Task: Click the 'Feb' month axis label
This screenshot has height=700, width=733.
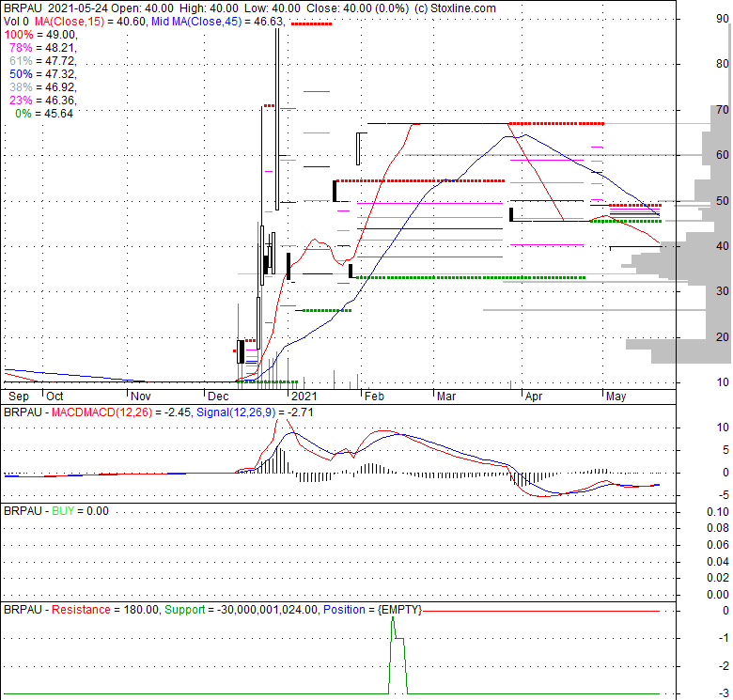Action: [x=374, y=397]
